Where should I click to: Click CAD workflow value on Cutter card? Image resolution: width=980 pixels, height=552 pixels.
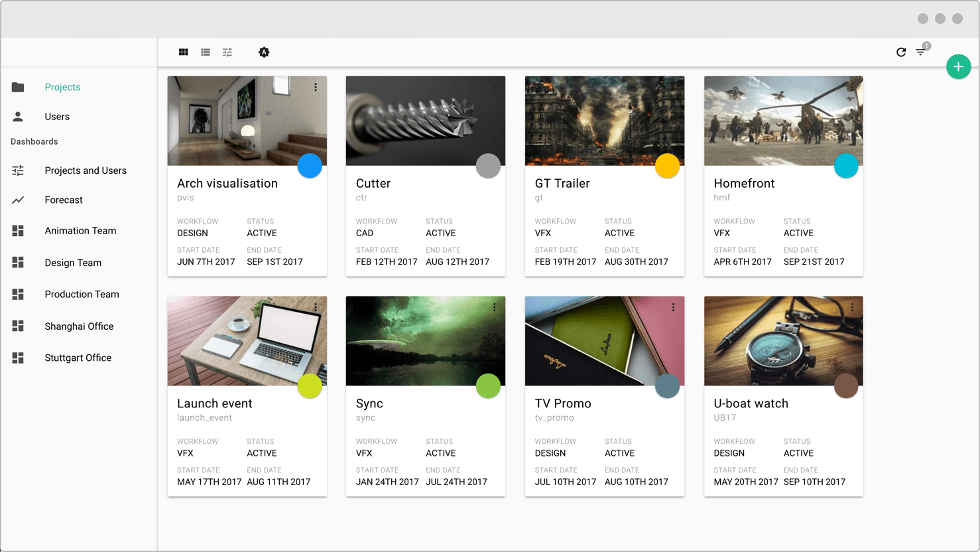point(365,233)
